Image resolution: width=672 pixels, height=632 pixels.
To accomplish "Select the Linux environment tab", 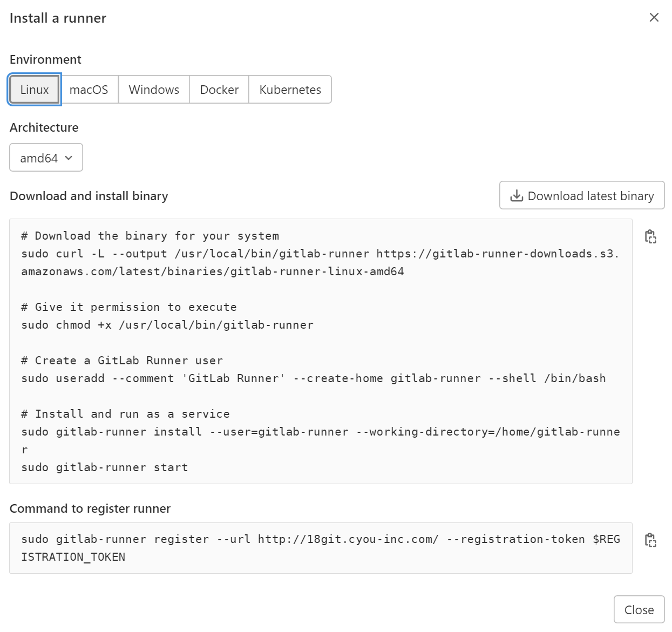I will tap(35, 90).
